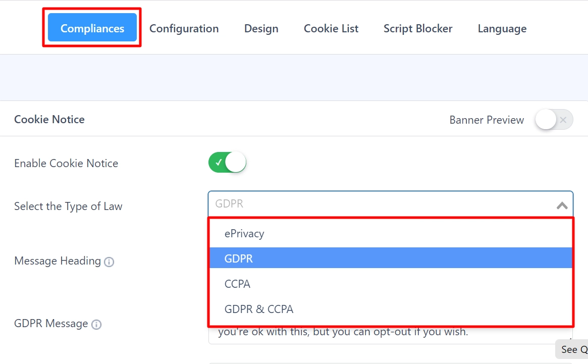588x364 pixels.
Task: Click inside the GDPR Message text area
Action: click(353, 332)
